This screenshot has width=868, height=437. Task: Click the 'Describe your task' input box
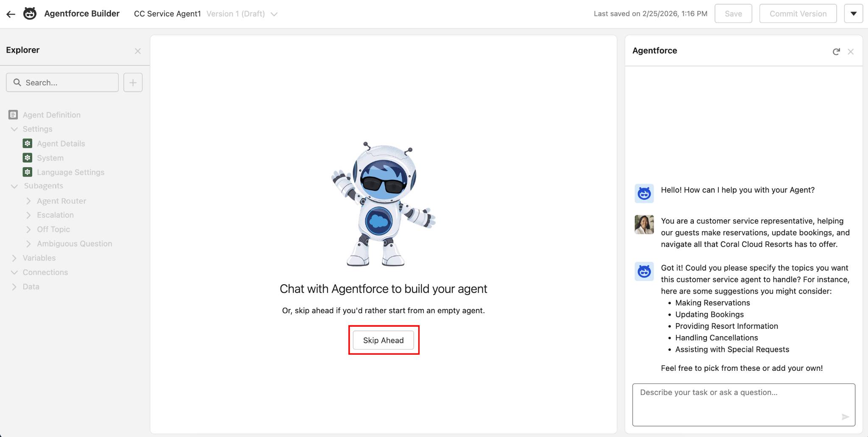pos(744,405)
